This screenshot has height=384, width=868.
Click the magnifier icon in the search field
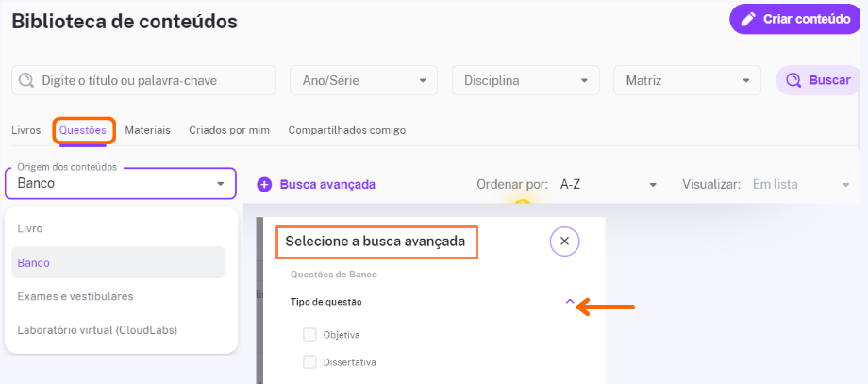click(x=26, y=81)
